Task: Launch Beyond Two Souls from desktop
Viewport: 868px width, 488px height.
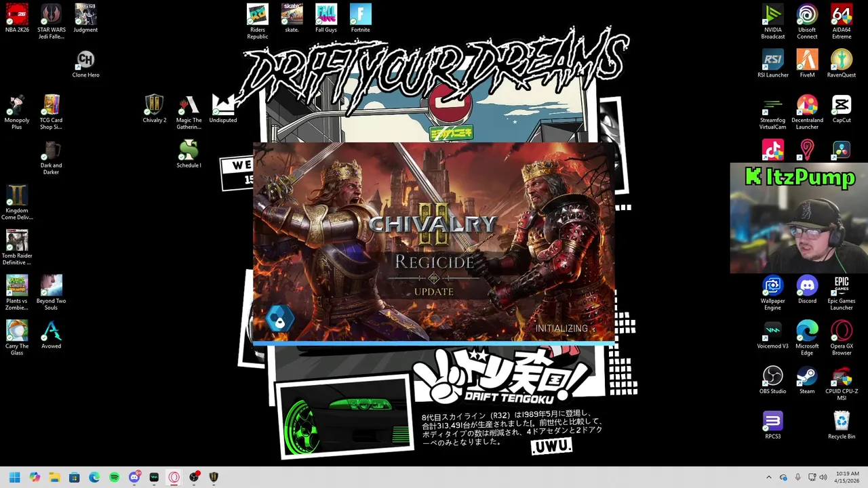Action: coord(51,293)
